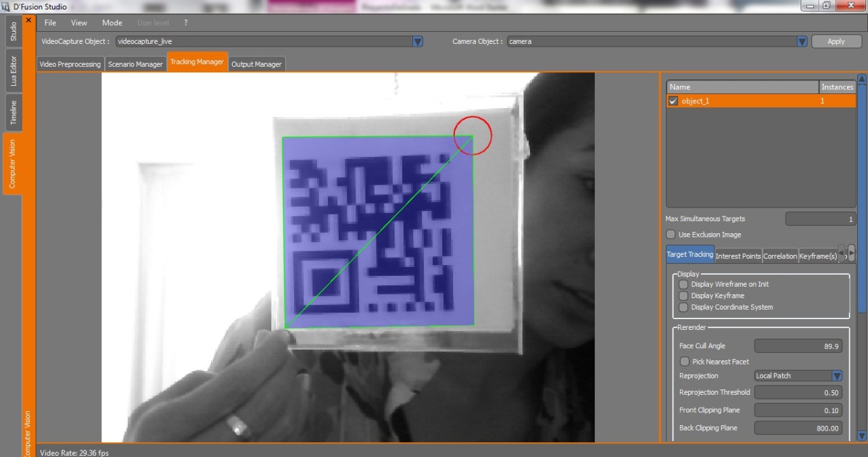Click the panel scrollbar down arrow
868x457 pixels.
862,435
